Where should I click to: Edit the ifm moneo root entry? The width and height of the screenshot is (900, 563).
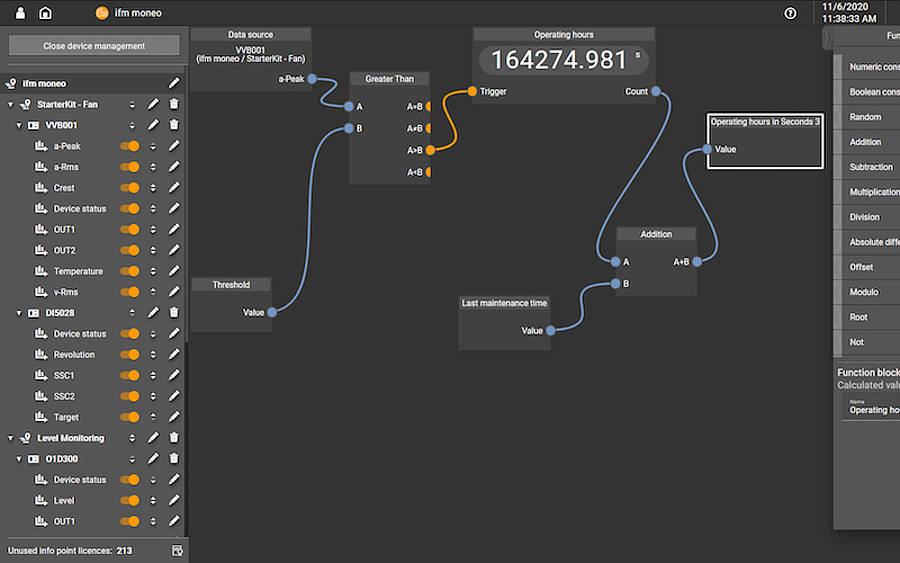point(174,83)
